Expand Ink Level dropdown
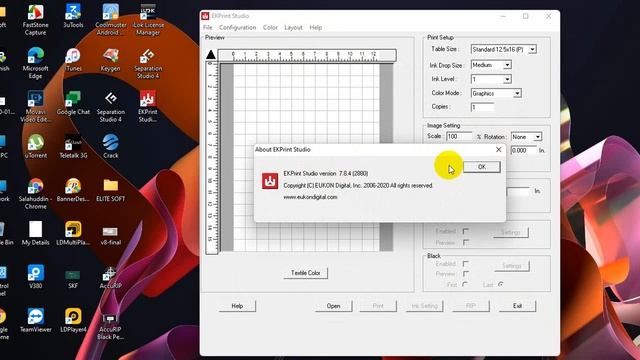 pyautogui.click(x=507, y=79)
